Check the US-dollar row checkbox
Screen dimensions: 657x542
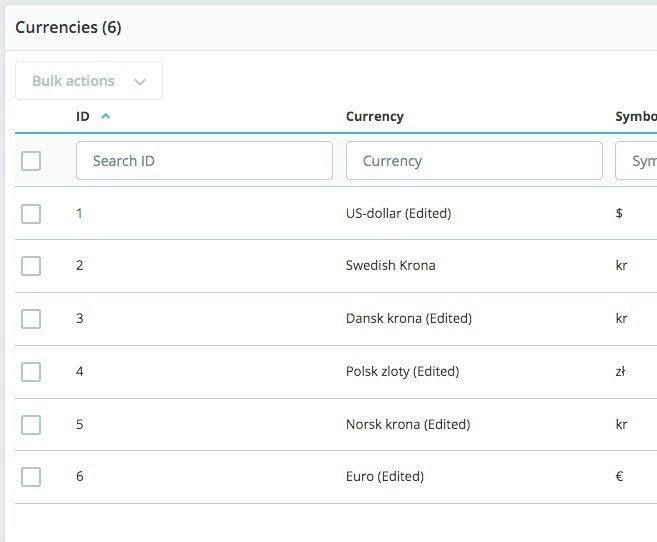(31, 213)
